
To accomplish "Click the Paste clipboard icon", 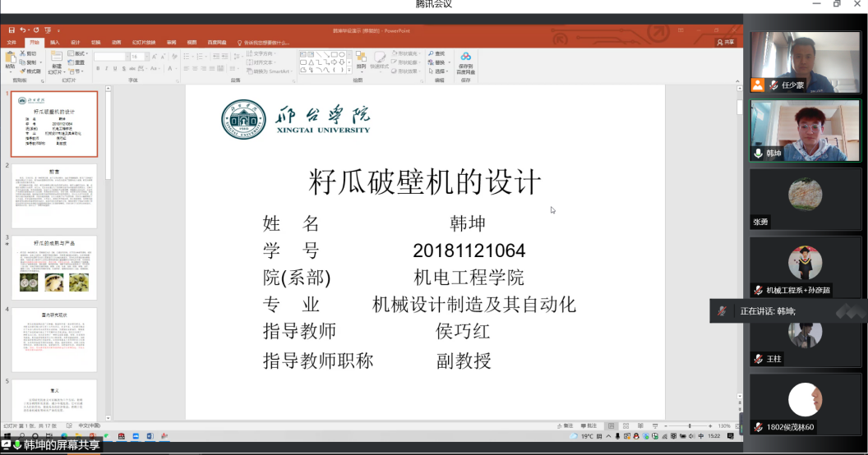I will point(10,57).
